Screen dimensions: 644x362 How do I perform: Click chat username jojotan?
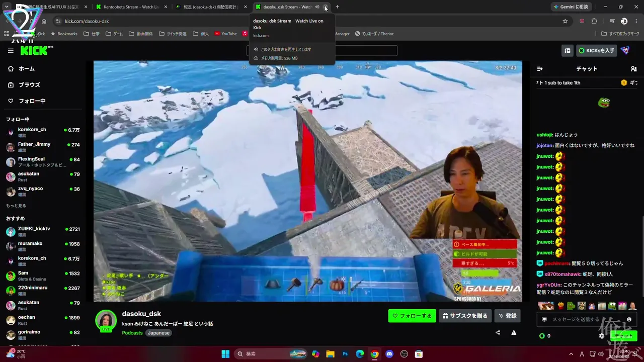(544, 145)
